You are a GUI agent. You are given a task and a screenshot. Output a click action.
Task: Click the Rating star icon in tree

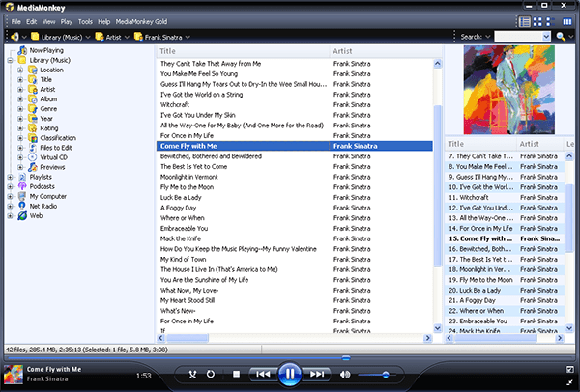(x=33, y=128)
